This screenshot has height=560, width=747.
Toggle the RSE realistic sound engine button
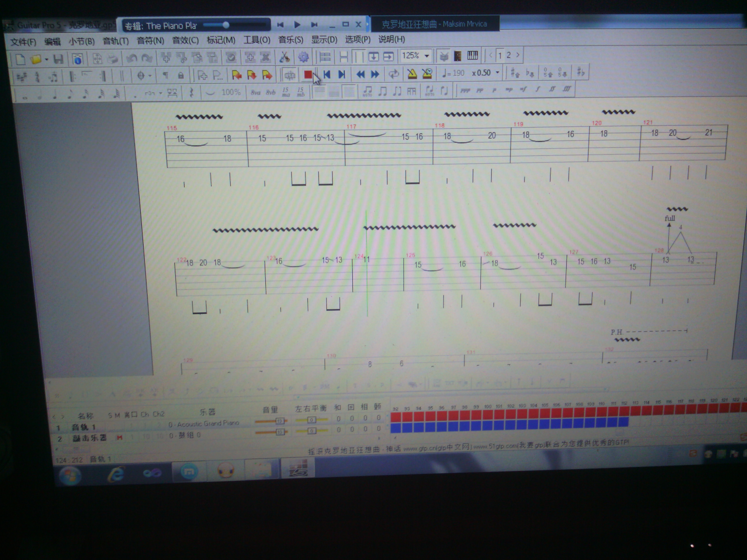pos(290,75)
